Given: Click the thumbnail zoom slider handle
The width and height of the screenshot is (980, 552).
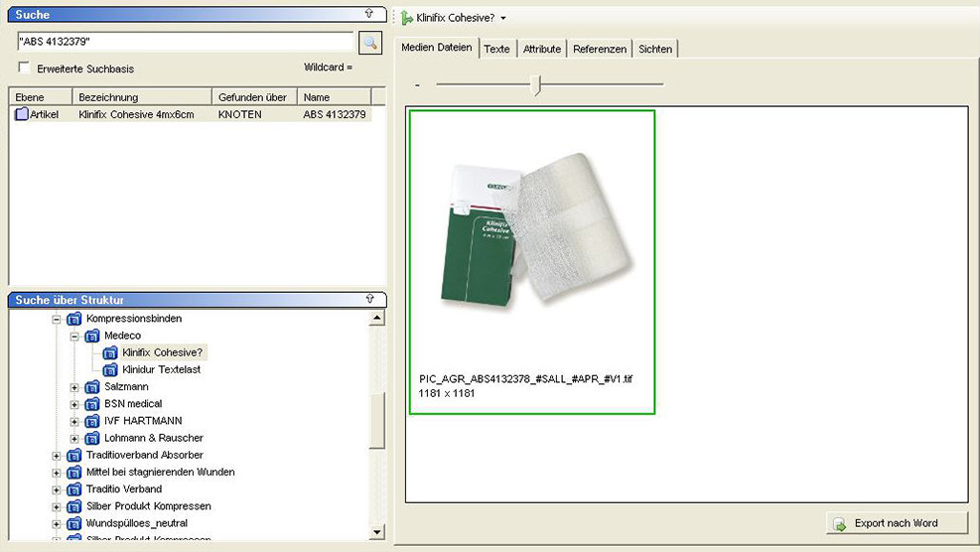Looking at the screenshot, I should (x=535, y=84).
